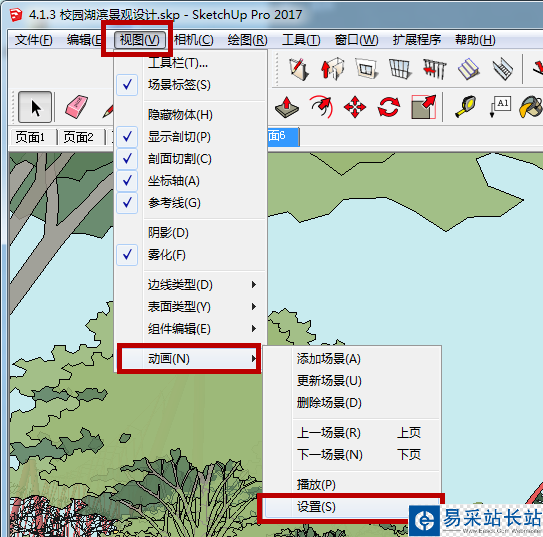Open the 帮助(H) menu
Viewport: 543px width, 537px height.
point(475,40)
